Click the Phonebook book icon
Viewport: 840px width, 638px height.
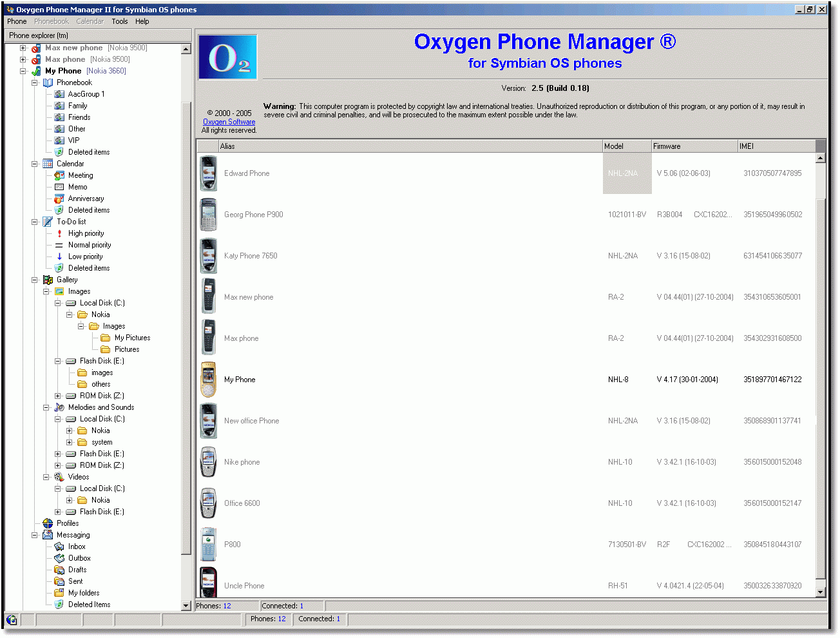click(48, 82)
